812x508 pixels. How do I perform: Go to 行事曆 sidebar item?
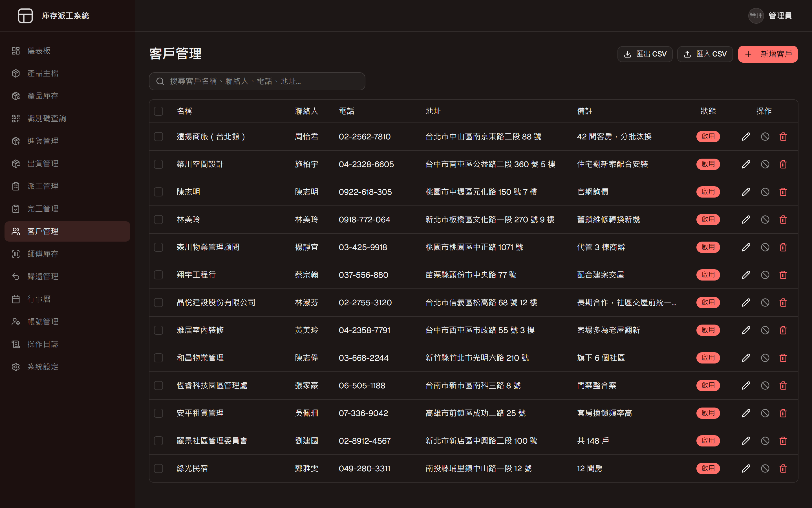point(67,299)
